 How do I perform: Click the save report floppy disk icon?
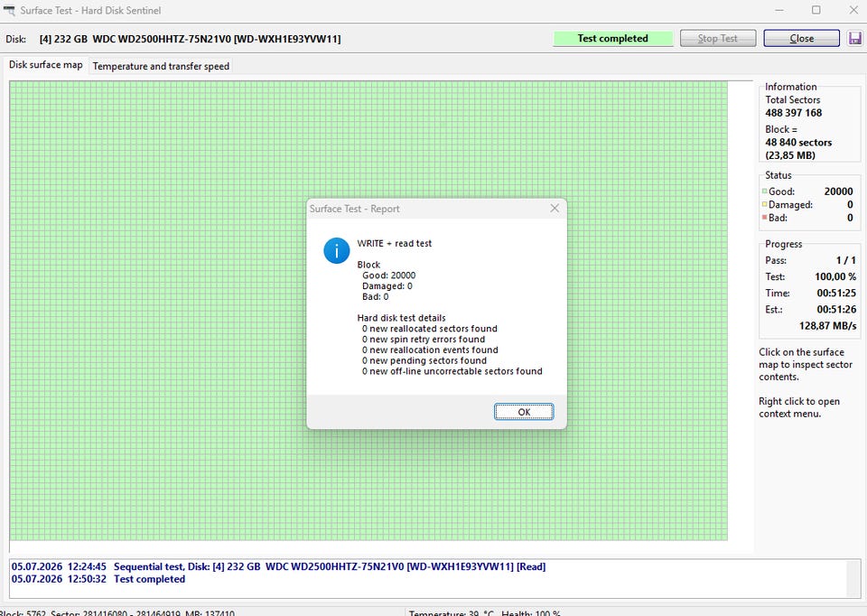854,38
